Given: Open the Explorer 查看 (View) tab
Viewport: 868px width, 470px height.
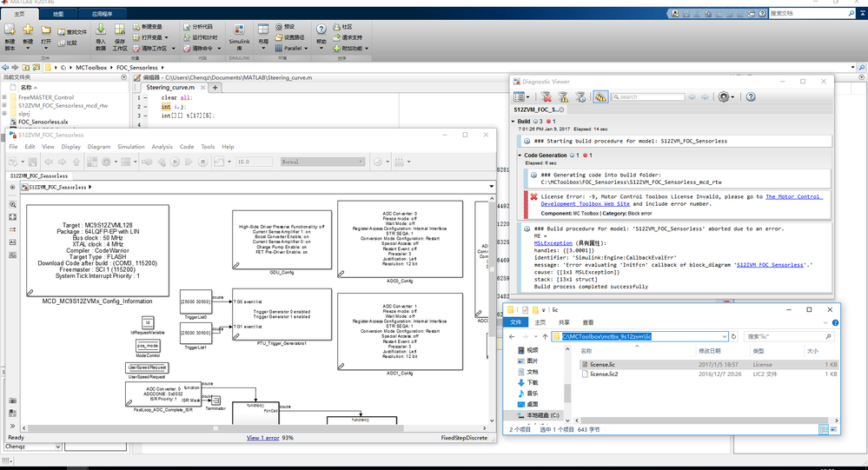Looking at the screenshot, I should [x=588, y=322].
